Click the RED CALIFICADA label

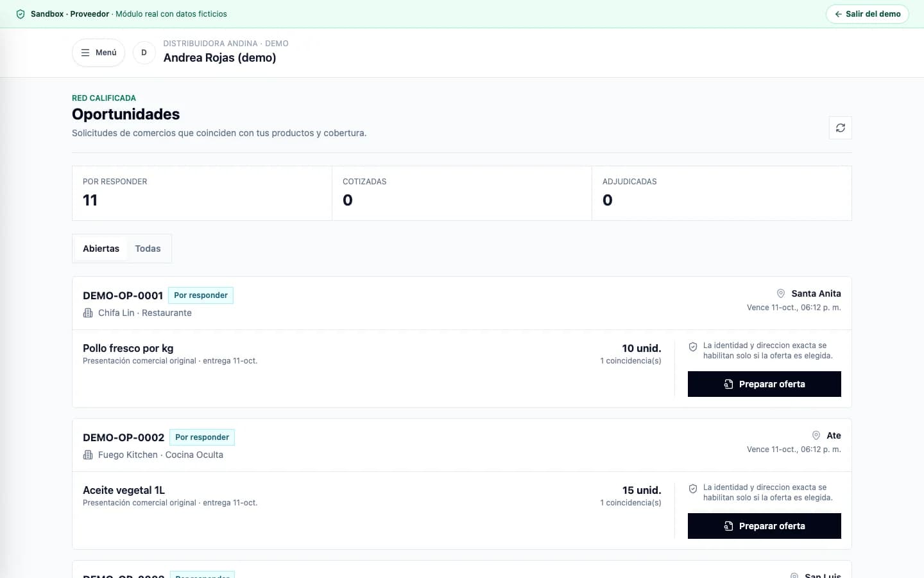pyautogui.click(x=104, y=98)
